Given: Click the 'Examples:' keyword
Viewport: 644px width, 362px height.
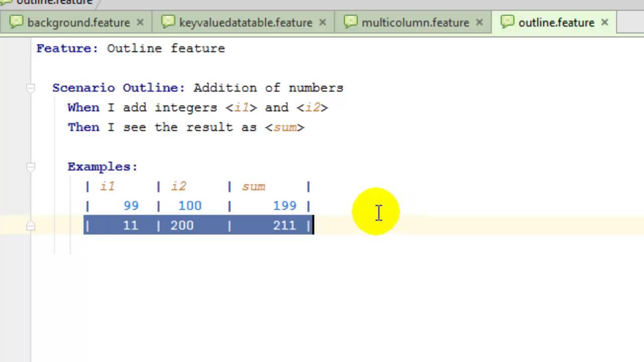Looking at the screenshot, I should (x=103, y=166).
